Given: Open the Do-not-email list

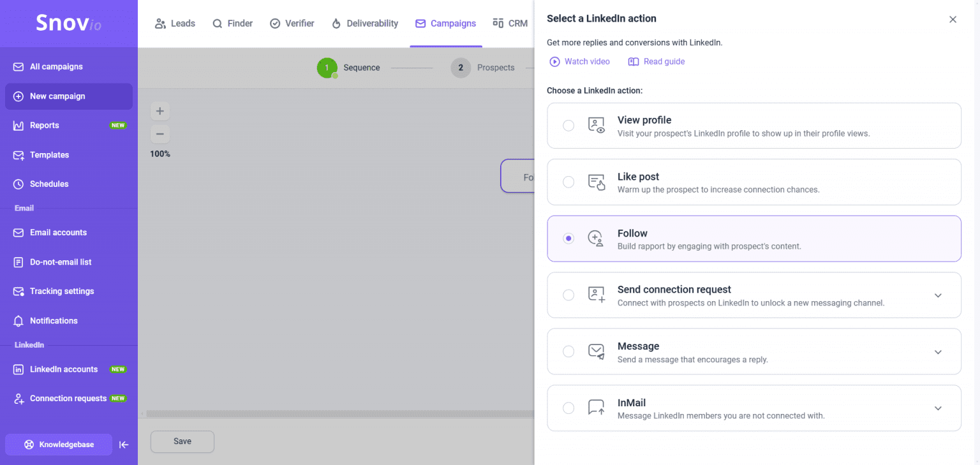Looking at the screenshot, I should pyautogui.click(x=60, y=262).
